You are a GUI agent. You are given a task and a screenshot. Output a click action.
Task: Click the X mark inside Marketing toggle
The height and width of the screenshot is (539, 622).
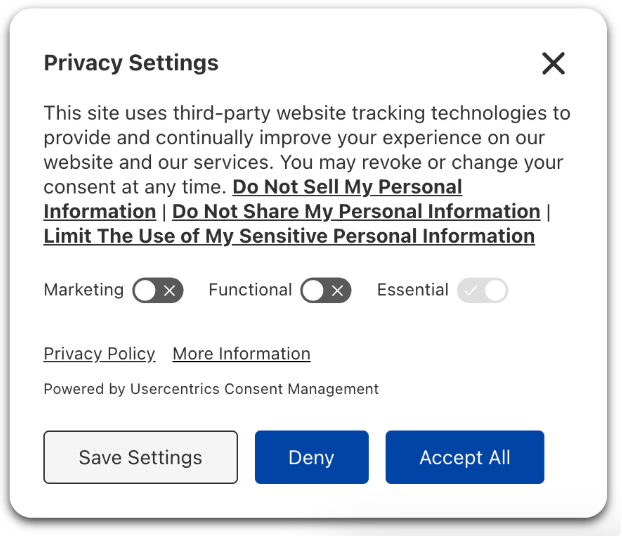pos(169,291)
